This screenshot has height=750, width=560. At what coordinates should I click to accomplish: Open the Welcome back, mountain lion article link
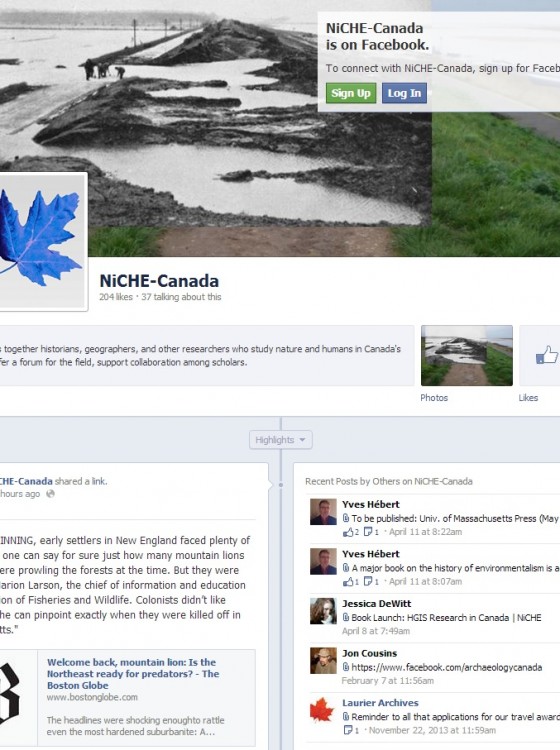[133, 673]
